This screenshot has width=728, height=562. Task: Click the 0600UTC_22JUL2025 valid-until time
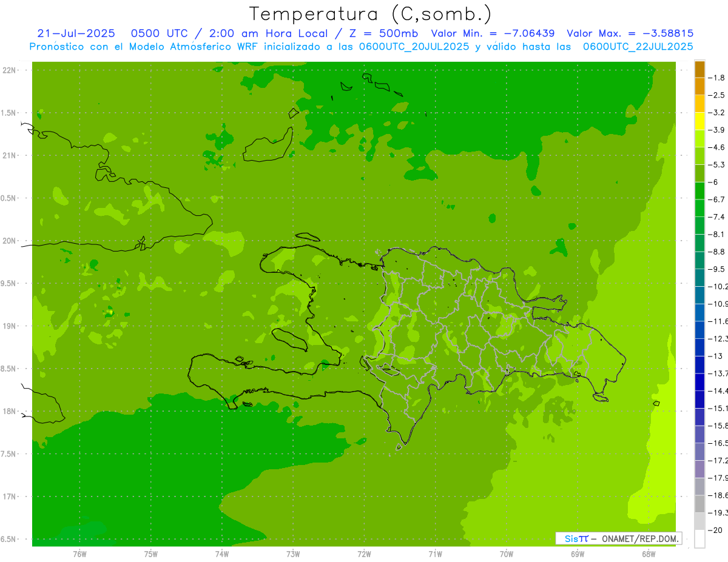[638, 46]
